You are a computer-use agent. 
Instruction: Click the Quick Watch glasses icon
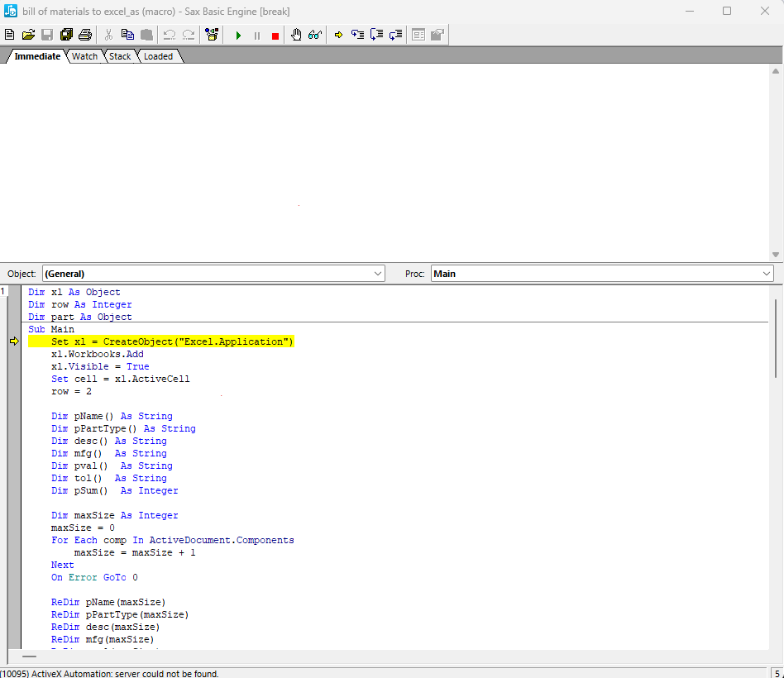(x=315, y=35)
